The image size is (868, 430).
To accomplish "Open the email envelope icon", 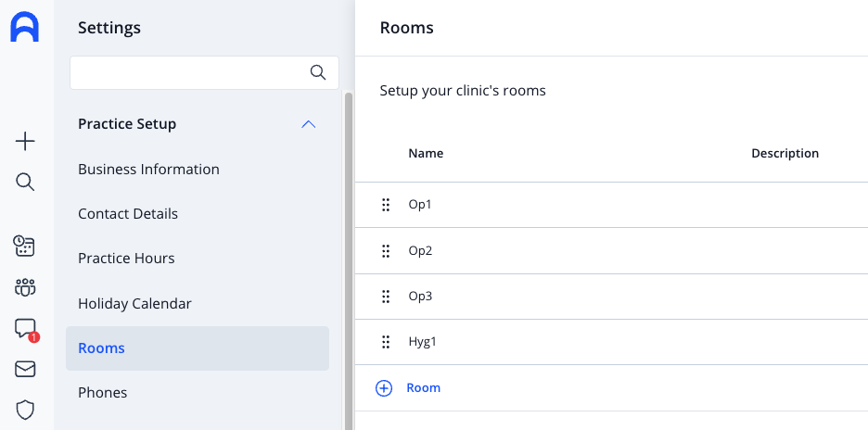I will [x=25, y=369].
